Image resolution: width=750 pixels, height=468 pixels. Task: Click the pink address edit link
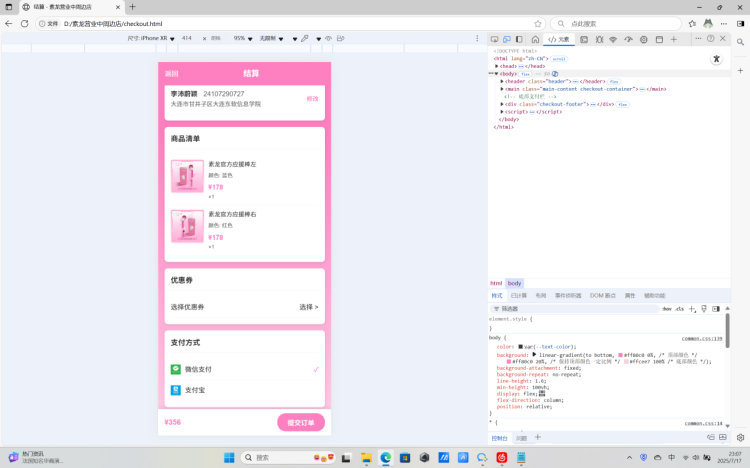(x=312, y=99)
